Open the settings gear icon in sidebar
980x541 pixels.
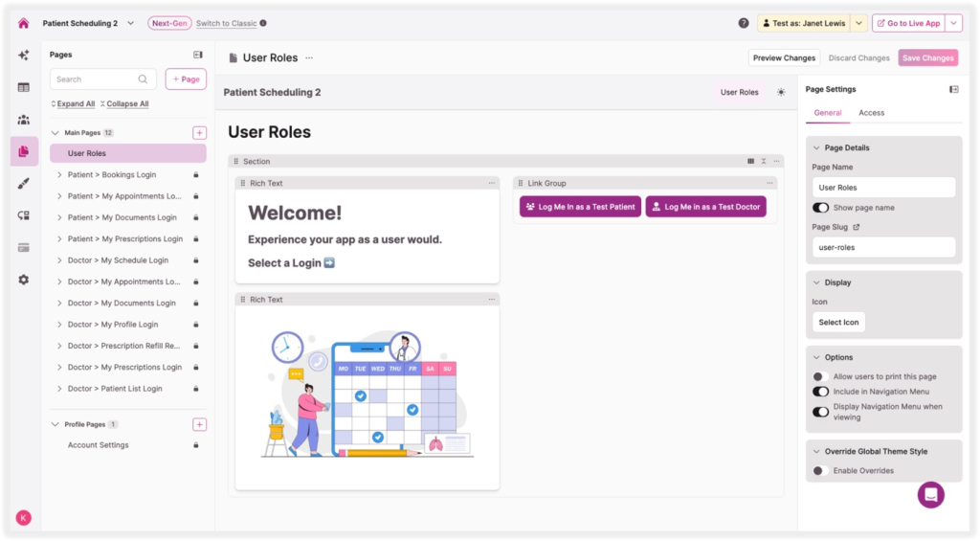point(24,280)
